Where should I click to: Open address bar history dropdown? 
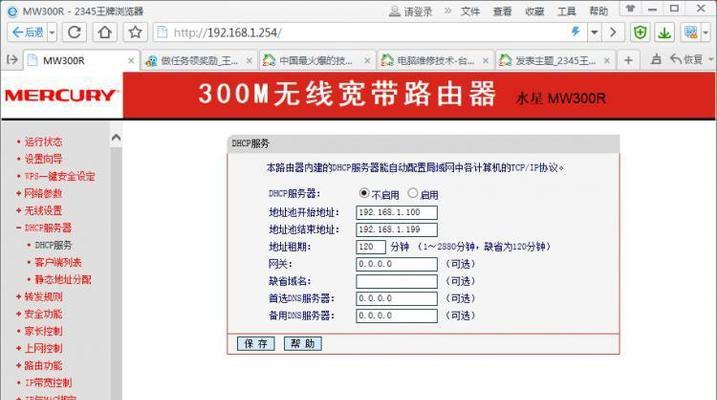point(594,32)
